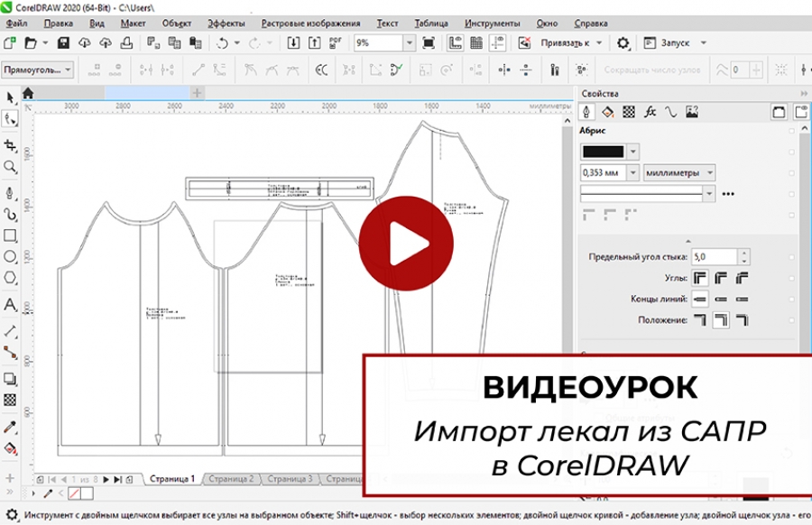Select the Artistic Media tool
Viewport: 812px width, 525px height.
[x=10, y=215]
